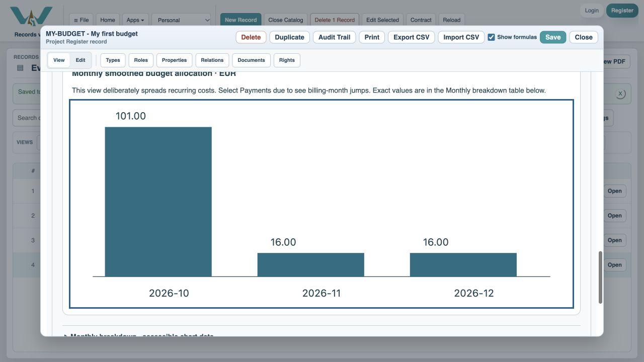The image size is (644, 362).
Task: Open the Roles tab
Action: [141, 60]
